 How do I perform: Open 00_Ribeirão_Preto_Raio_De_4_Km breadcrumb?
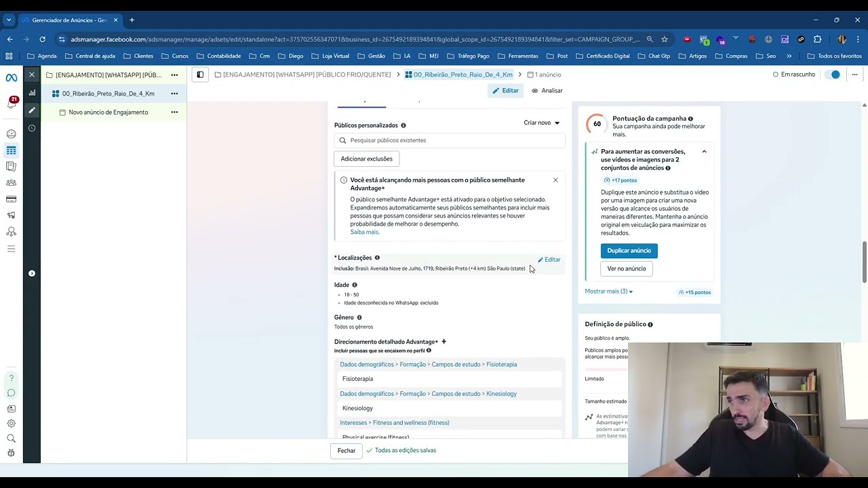459,75
